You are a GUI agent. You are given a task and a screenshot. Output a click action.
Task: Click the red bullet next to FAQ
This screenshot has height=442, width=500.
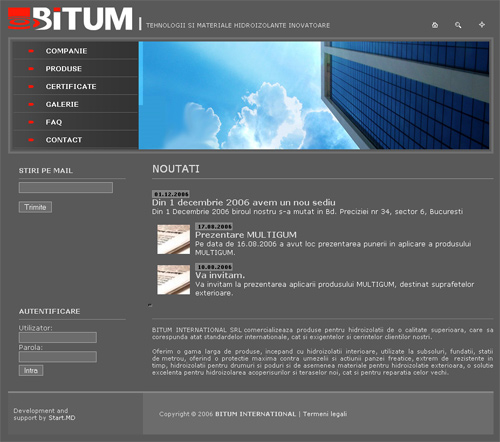31,122
